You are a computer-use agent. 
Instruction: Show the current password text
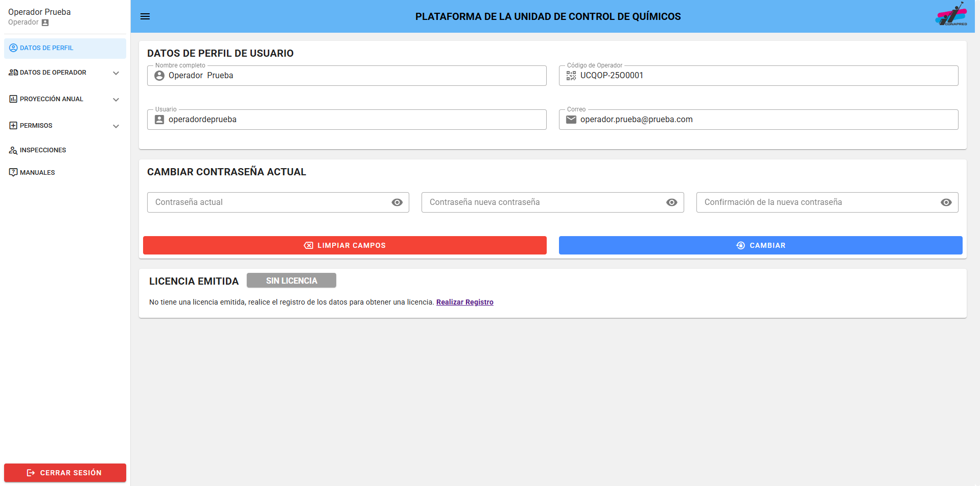pos(397,202)
